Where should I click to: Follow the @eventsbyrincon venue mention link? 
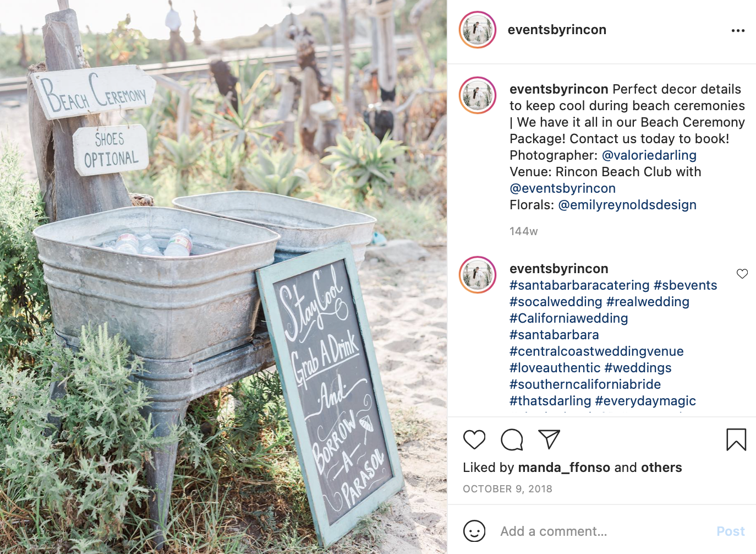pyautogui.click(x=562, y=188)
